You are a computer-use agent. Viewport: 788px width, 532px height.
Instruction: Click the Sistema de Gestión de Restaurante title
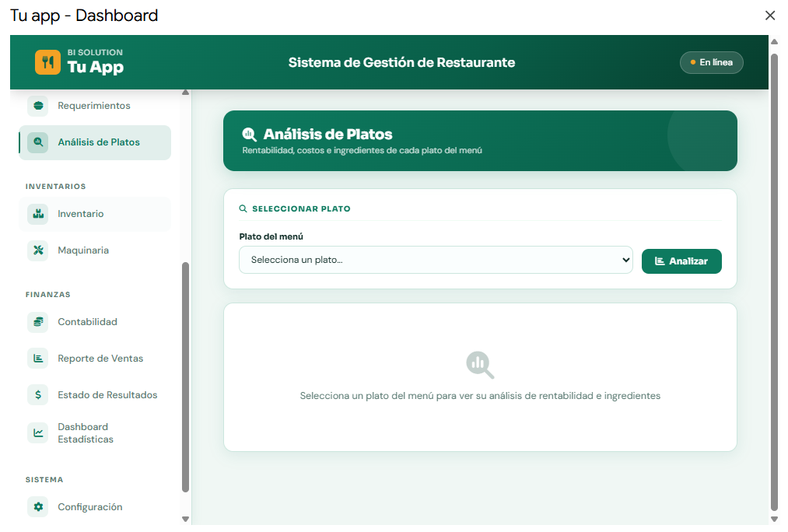click(x=401, y=62)
